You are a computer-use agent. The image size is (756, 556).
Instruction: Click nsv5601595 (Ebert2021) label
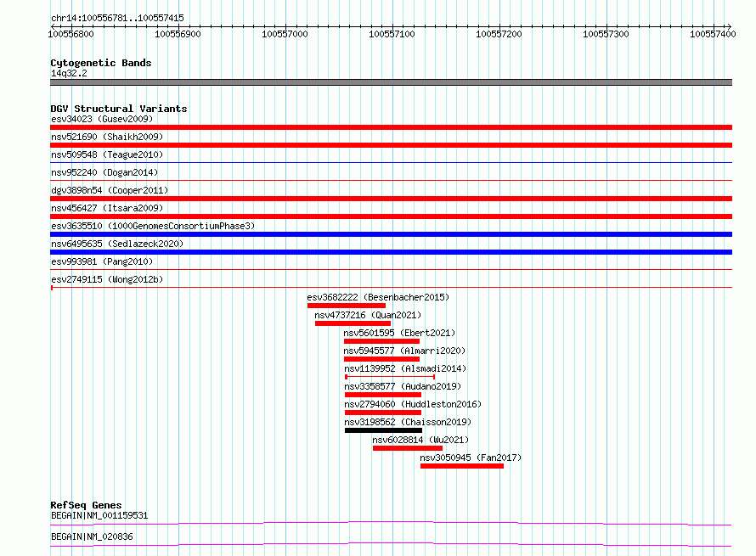399,333
